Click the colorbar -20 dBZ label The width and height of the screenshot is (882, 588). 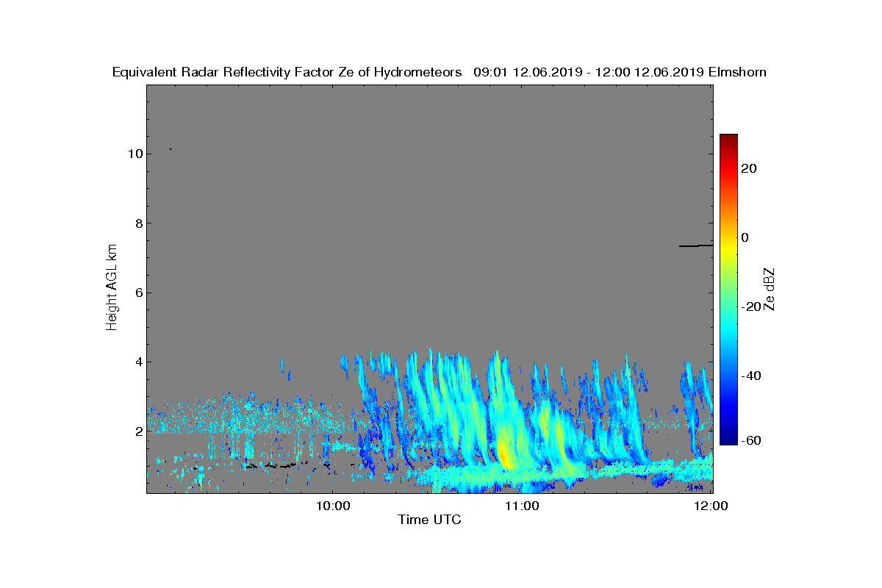pos(752,306)
